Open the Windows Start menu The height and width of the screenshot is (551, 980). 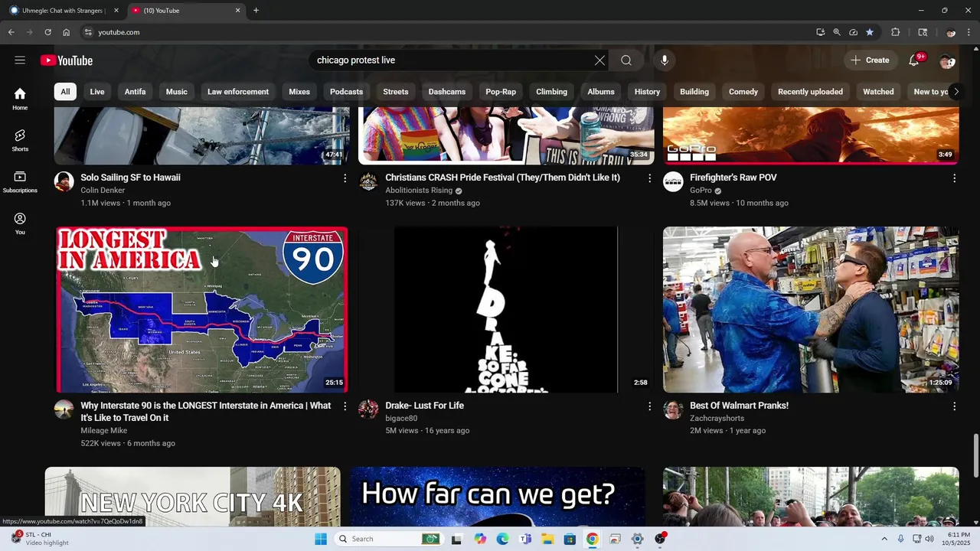(321, 539)
